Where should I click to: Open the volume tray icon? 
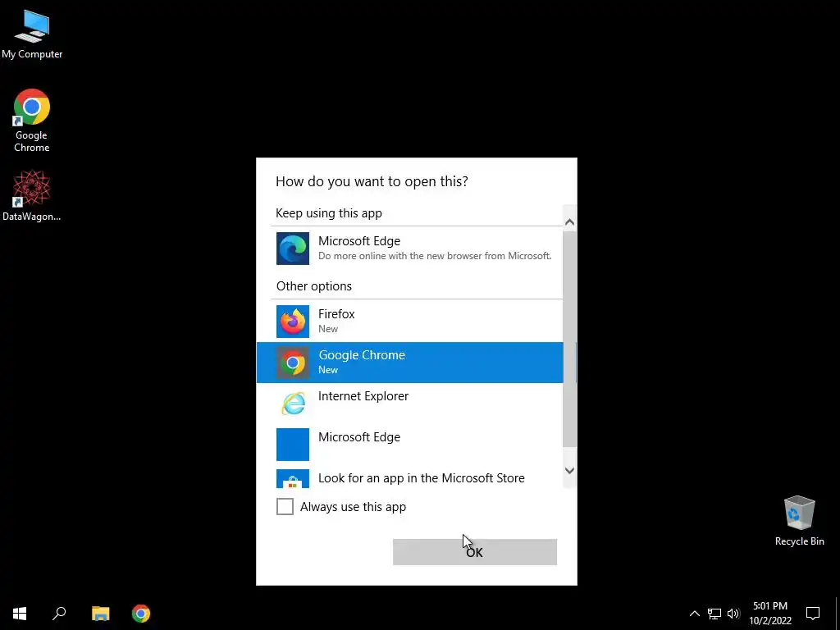[733, 614]
